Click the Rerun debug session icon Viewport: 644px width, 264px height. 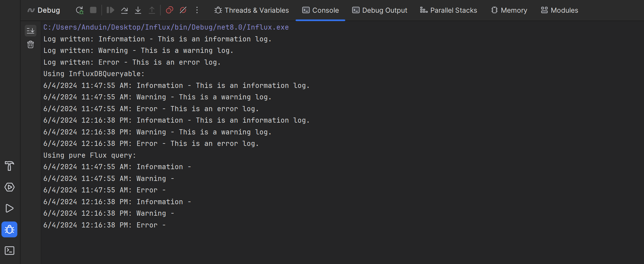click(x=79, y=10)
